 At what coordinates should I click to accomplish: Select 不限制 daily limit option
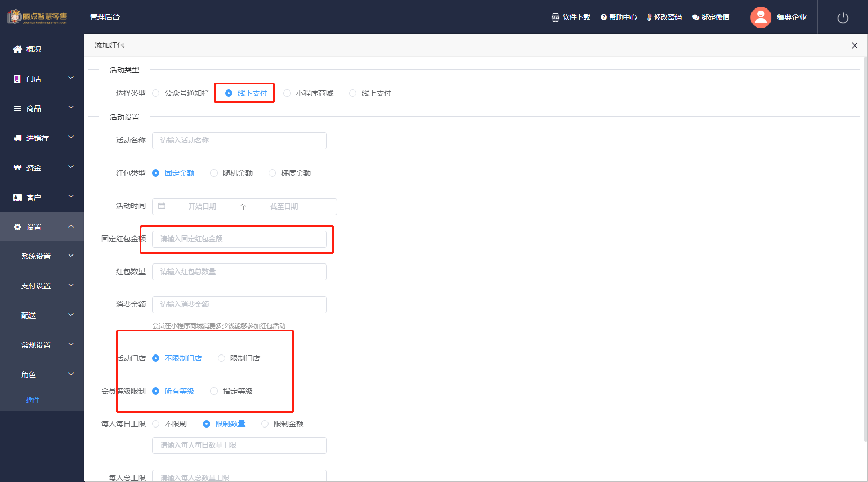click(169, 424)
